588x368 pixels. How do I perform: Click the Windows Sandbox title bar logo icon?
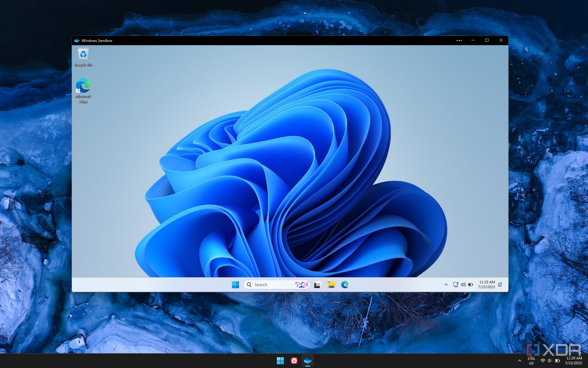click(x=77, y=40)
